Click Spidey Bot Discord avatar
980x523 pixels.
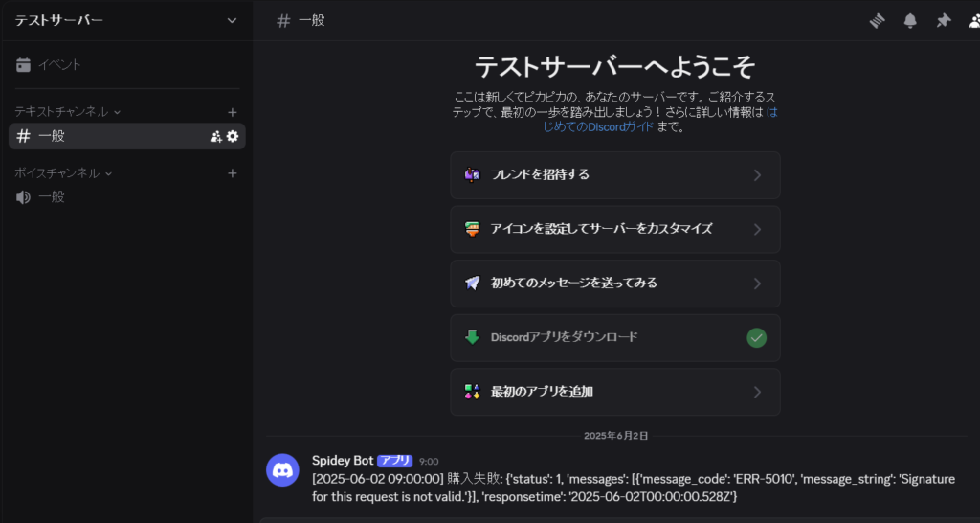tap(282, 469)
